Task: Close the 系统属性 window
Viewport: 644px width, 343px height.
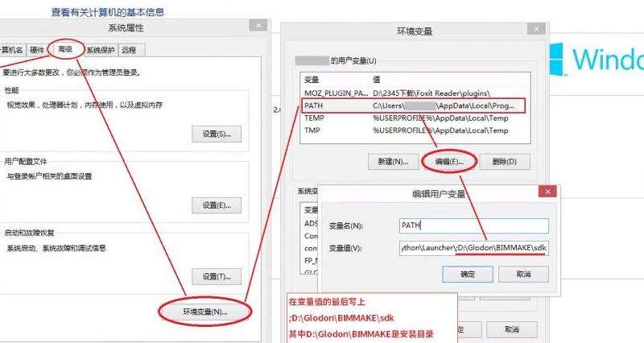Action: click(258, 26)
